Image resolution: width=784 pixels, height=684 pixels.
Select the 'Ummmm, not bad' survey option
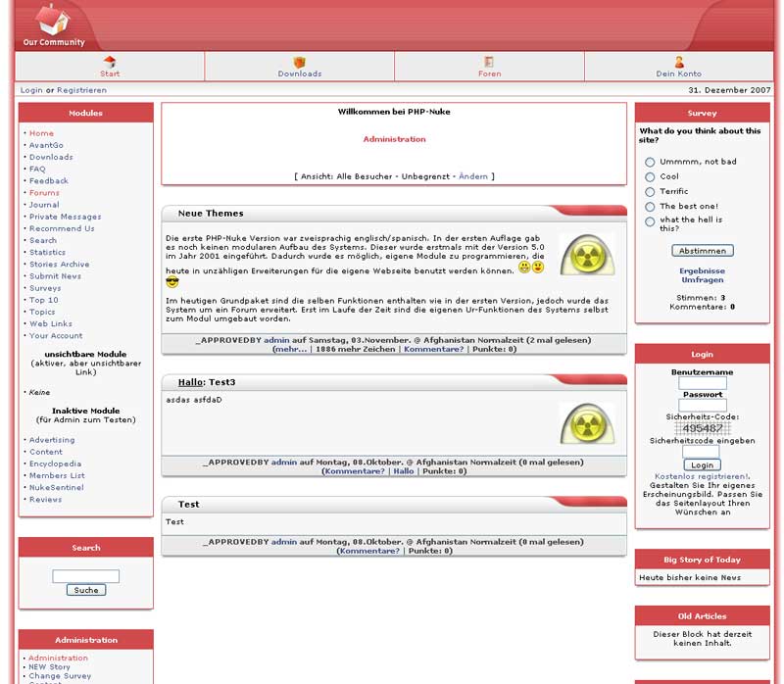pyautogui.click(x=650, y=162)
